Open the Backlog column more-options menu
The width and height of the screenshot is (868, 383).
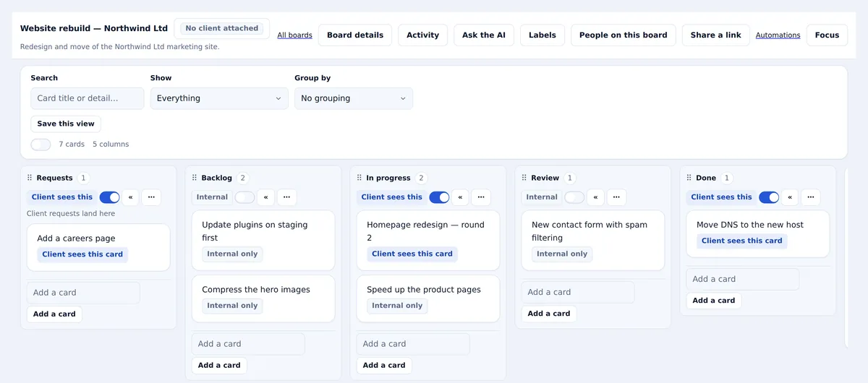tap(287, 197)
